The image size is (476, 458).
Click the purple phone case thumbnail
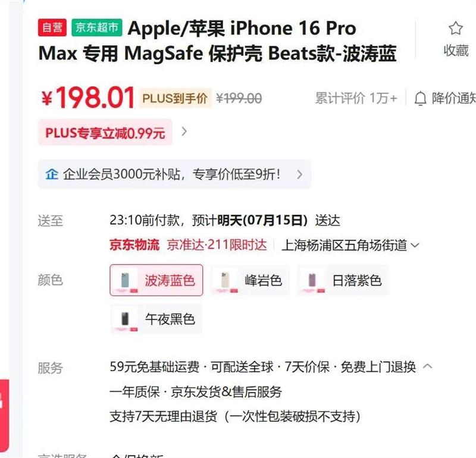coord(312,280)
